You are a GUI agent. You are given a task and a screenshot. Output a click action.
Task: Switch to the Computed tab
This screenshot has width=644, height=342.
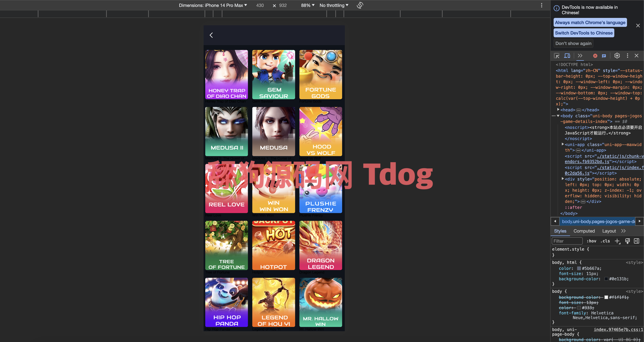coord(584,231)
